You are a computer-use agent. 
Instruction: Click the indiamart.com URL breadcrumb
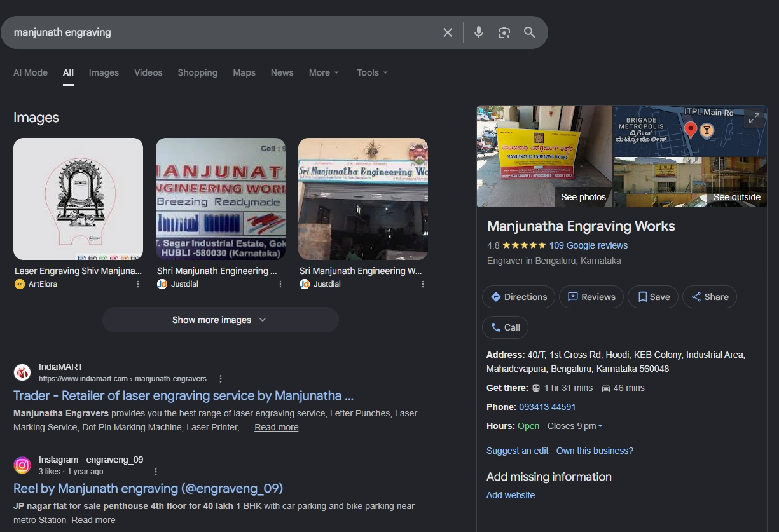click(123, 379)
